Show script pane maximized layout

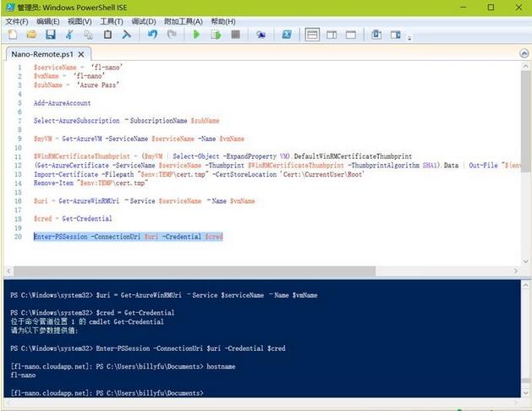(x=351, y=35)
